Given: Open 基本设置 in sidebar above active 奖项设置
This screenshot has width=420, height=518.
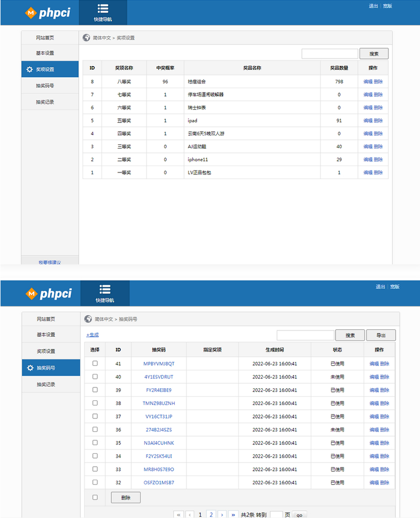Looking at the screenshot, I should point(45,53).
